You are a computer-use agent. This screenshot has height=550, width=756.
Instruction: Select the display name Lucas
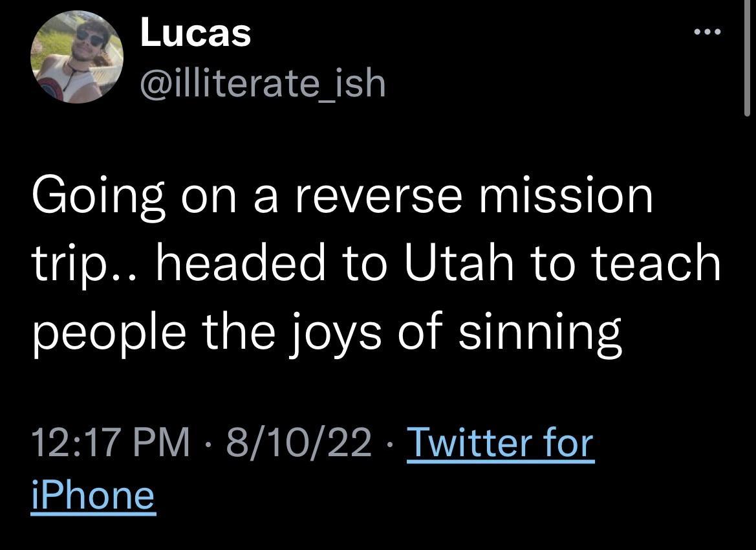[x=194, y=34]
